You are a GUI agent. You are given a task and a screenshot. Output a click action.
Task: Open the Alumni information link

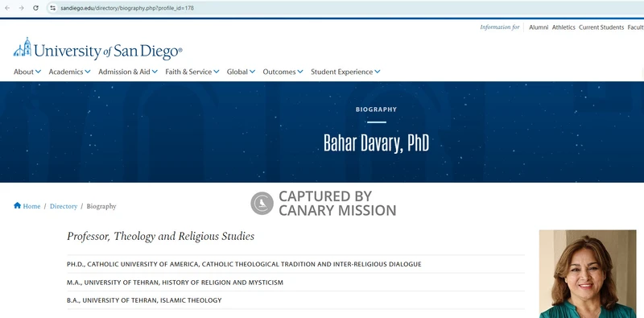click(539, 27)
